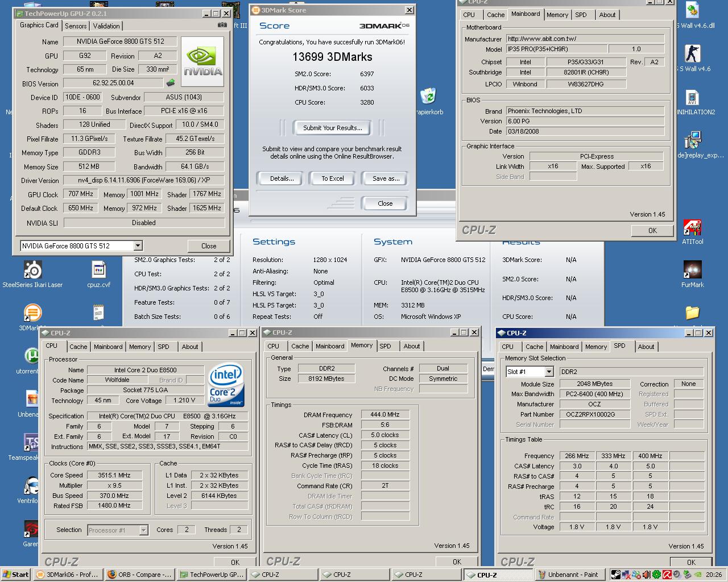Image resolution: width=728 pixels, height=582 pixels.
Task: Select the yellow folder icon below FurMark
Action: pos(692,313)
